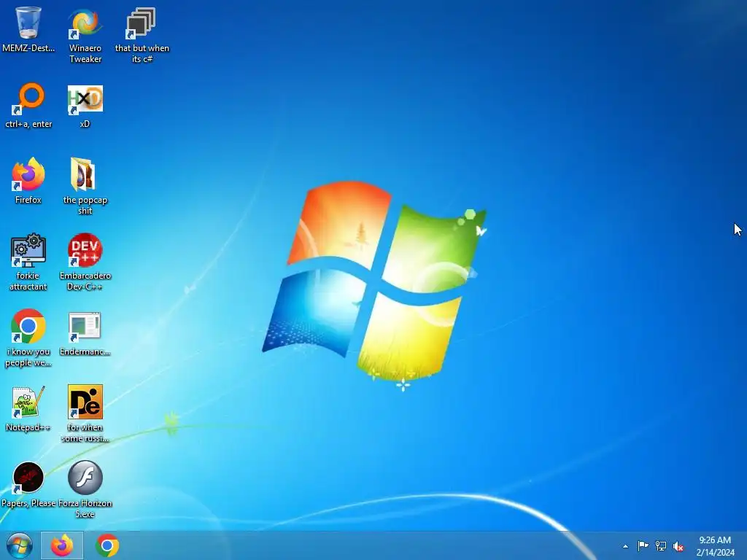Screen dimensions: 747x560
Task: Open the Action Center flag icon
Action: click(x=643, y=545)
